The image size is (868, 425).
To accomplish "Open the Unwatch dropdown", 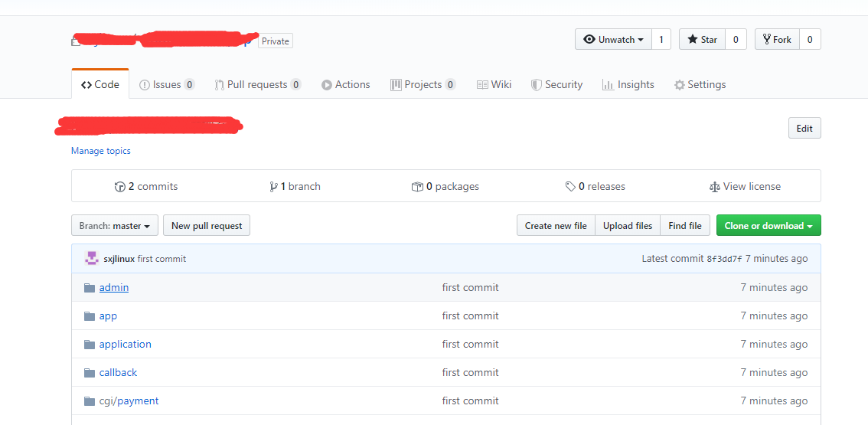I will (x=613, y=39).
